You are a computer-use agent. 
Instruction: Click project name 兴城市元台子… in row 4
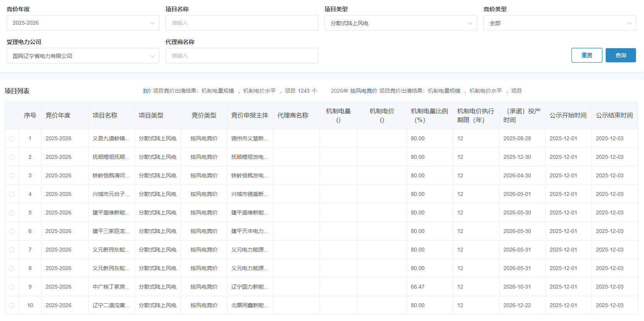click(111, 194)
